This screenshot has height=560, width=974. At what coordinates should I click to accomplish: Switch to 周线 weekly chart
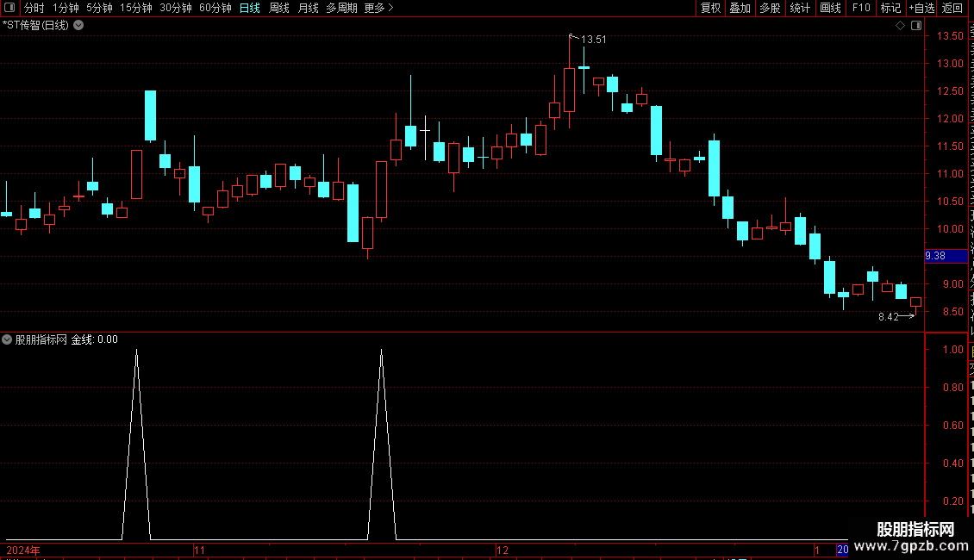click(x=279, y=8)
